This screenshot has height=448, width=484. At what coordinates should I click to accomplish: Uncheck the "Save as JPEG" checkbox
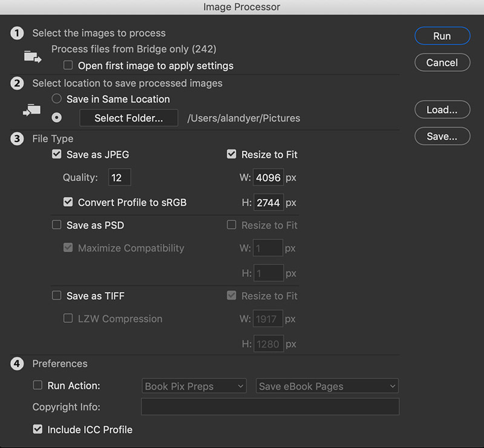click(x=56, y=154)
